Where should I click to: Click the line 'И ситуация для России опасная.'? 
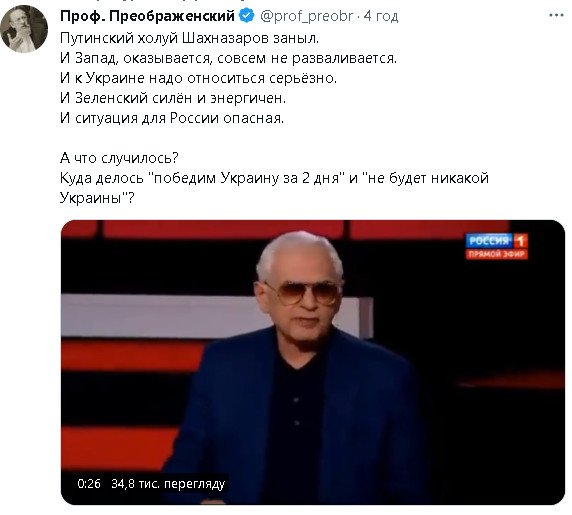click(172, 118)
